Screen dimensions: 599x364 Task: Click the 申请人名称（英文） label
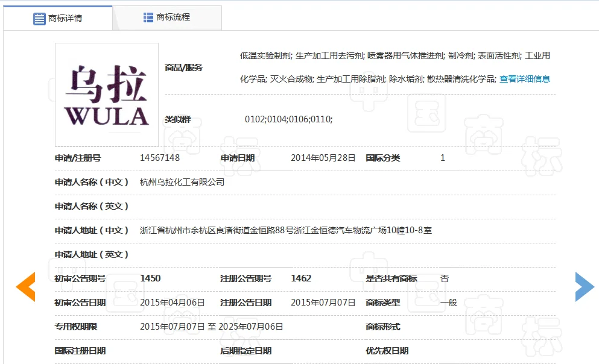coord(92,207)
